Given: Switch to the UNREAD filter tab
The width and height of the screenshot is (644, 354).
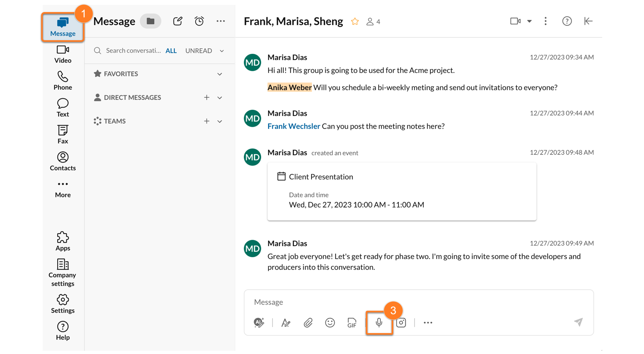Looking at the screenshot, I should [198, 51].
